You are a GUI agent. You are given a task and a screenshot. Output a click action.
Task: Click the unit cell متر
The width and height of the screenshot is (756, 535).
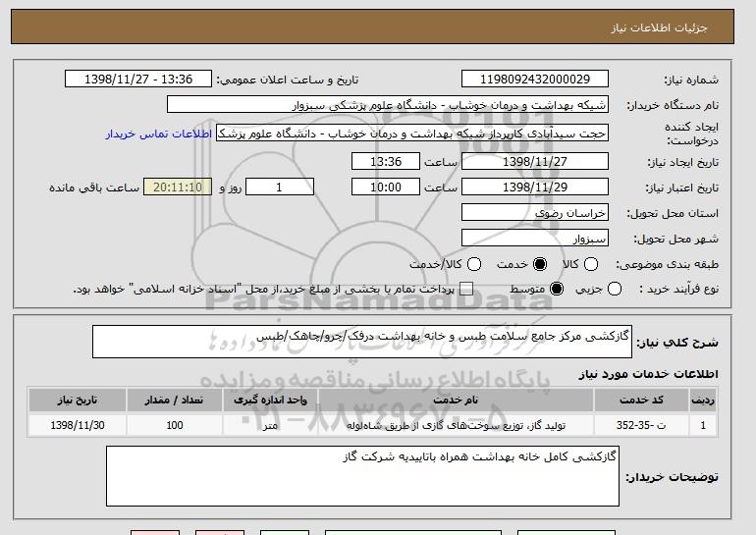coord(270,425)
